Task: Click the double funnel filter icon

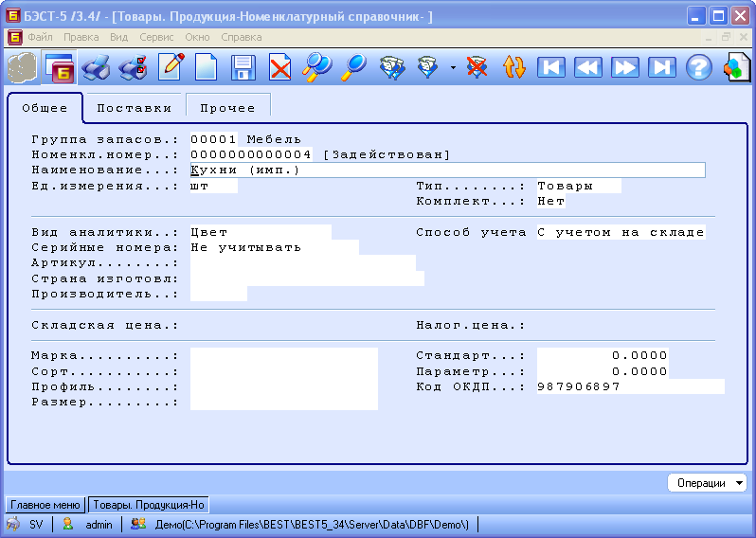Action: (391, 67)
